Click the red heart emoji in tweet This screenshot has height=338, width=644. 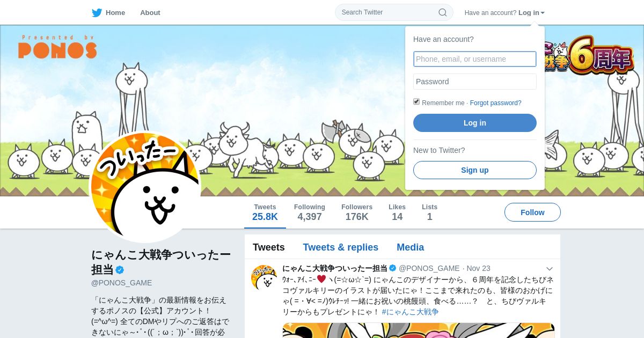click(x=321, y=279)
